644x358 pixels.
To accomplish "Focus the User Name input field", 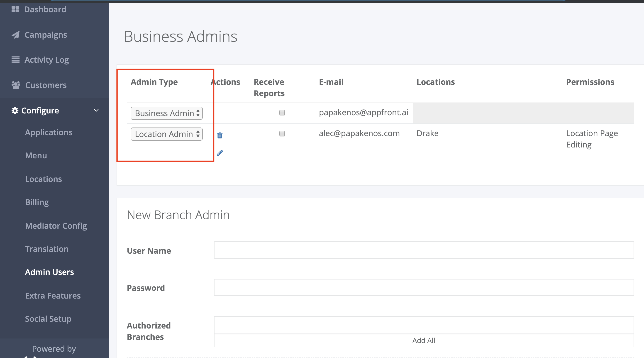I will tap(424, 250).
